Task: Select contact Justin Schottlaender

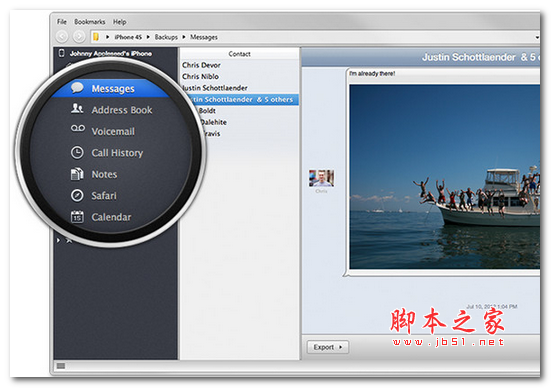Action: pos(215,88)
